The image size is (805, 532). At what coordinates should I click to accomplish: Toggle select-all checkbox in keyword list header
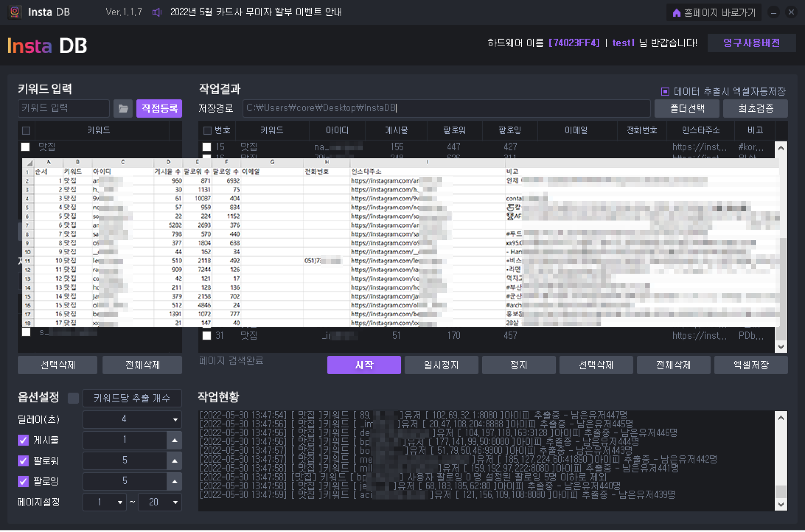pyautogui.click(x=26, y=131)
